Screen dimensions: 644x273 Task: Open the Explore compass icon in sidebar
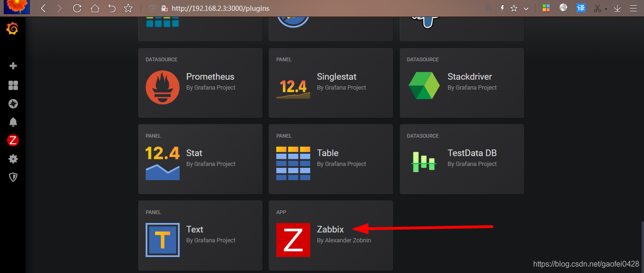click(x=13, y=104)
